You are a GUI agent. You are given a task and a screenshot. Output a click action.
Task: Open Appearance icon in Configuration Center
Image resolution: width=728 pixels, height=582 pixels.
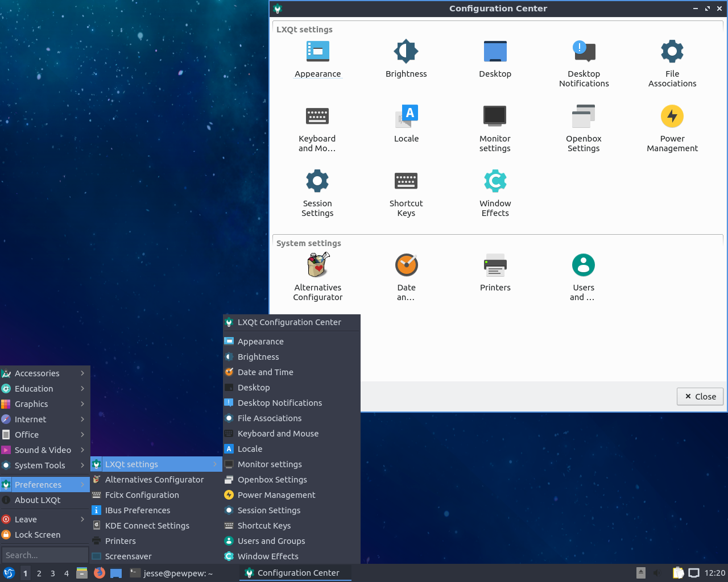click(x=317, y=51)
